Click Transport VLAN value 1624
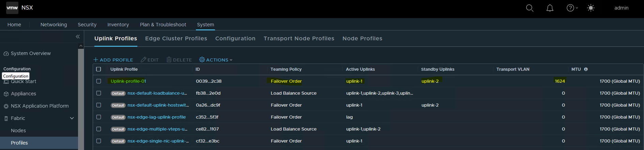This screenshot has width=644, height=150. 560,81
